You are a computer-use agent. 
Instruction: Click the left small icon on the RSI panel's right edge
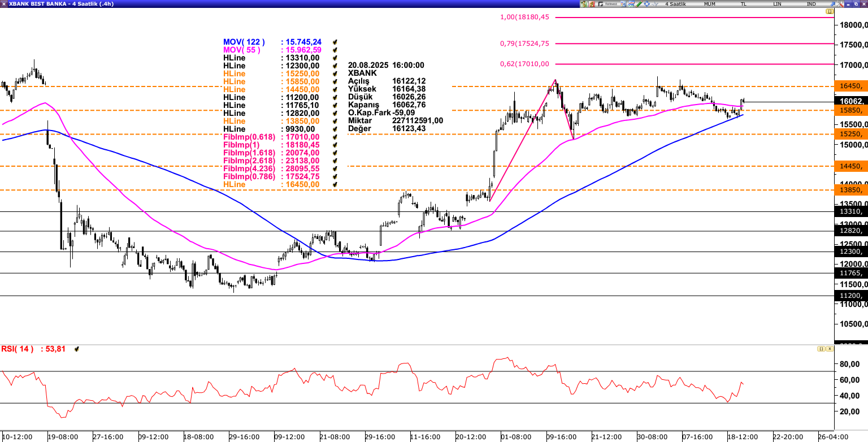821,349
